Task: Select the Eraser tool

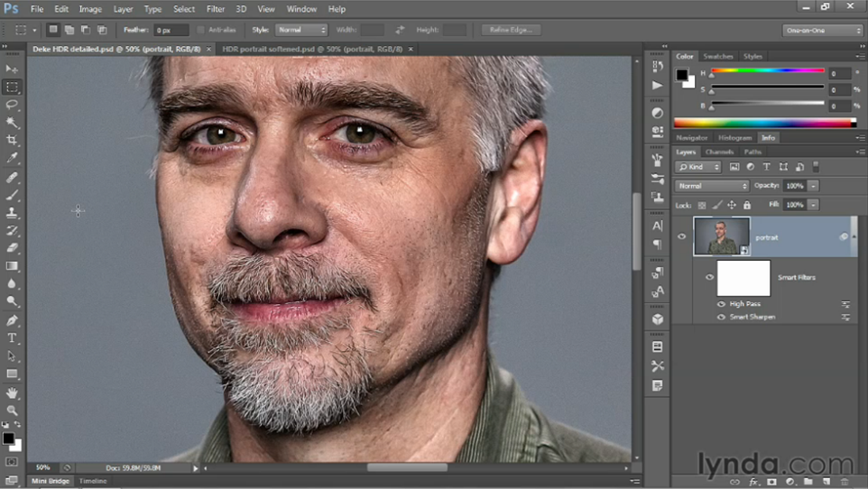Action: tap(12, 248)
